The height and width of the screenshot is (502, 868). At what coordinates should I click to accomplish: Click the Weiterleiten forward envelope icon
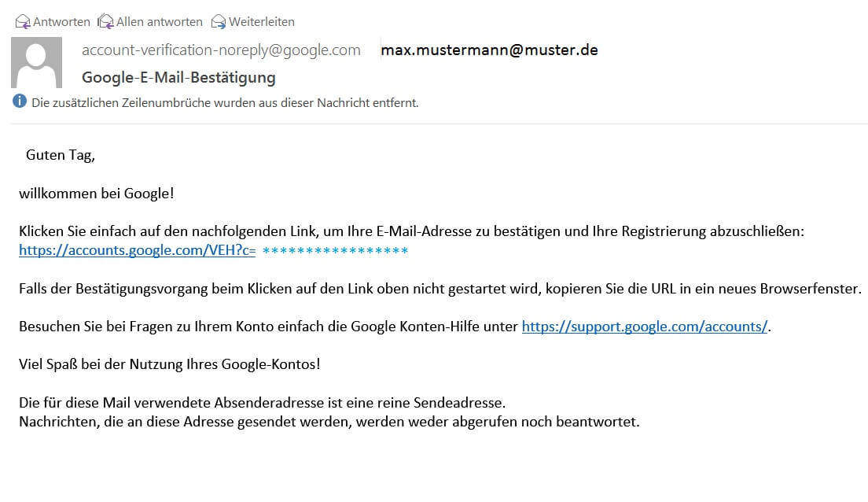pyautogui.click(x=219, y=21)
